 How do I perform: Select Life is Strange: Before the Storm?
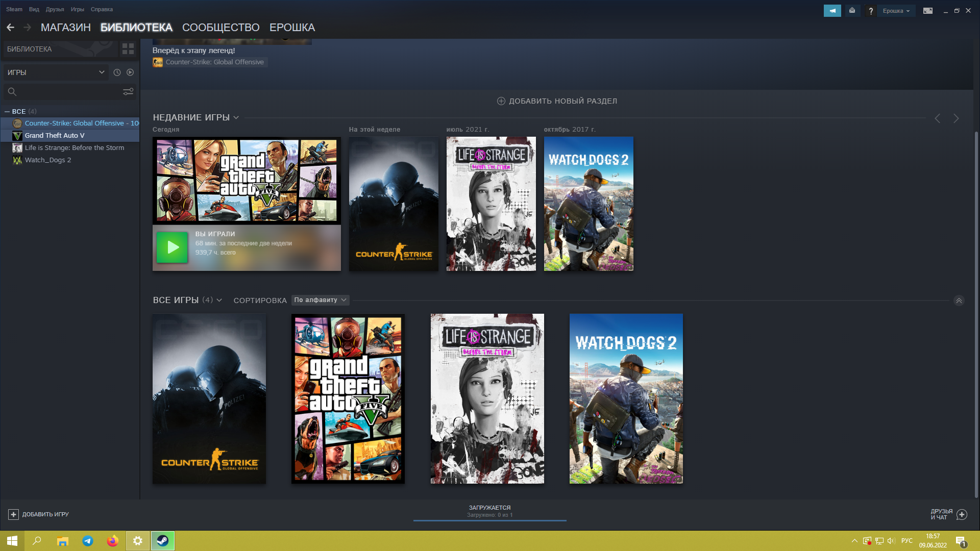(x=70, y=147)
